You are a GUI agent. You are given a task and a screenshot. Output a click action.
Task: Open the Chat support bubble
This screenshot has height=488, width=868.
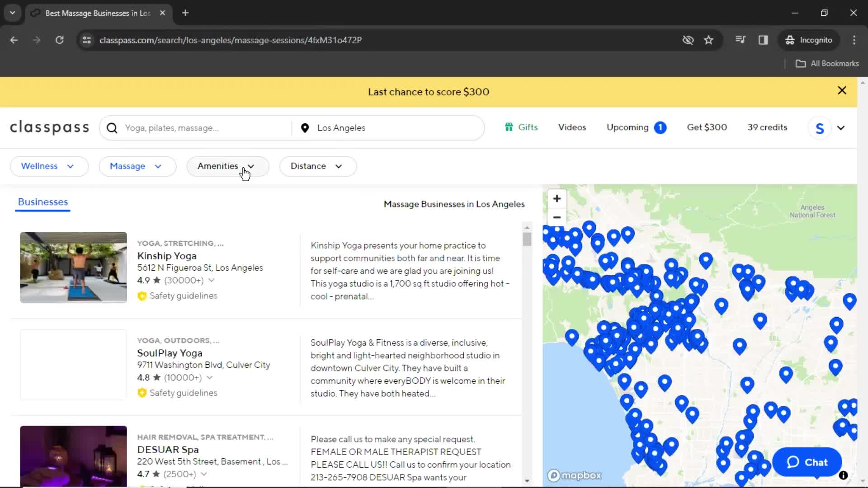click(x=807, y=462)
